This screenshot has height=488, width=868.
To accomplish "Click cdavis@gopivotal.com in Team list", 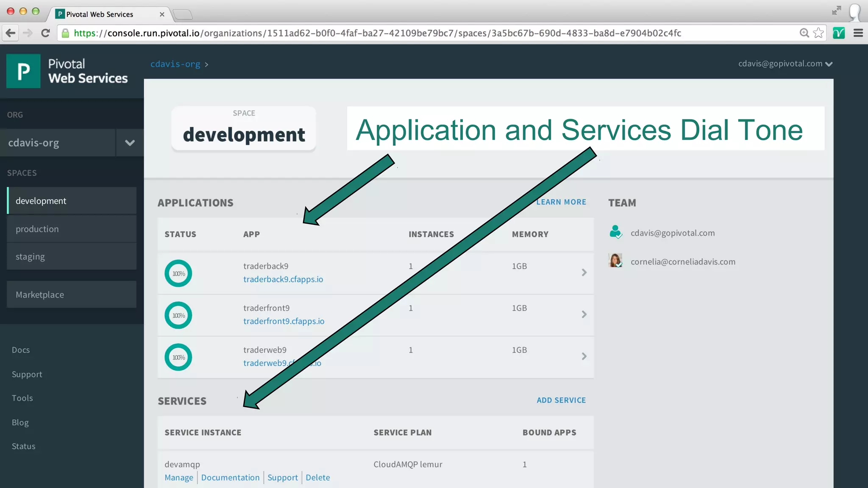I will 673,233.
